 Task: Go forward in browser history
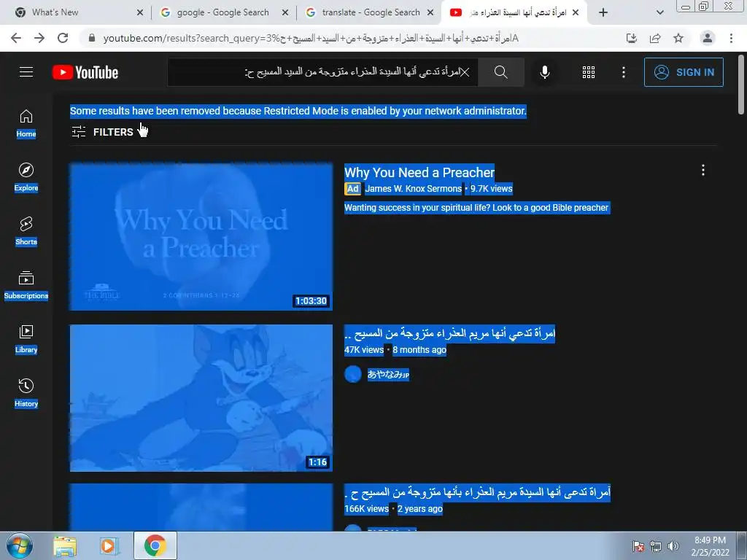[x=39, y=38]
